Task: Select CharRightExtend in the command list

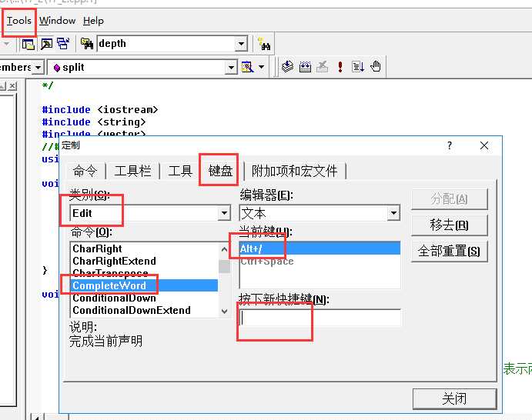Action: point(144,261)
